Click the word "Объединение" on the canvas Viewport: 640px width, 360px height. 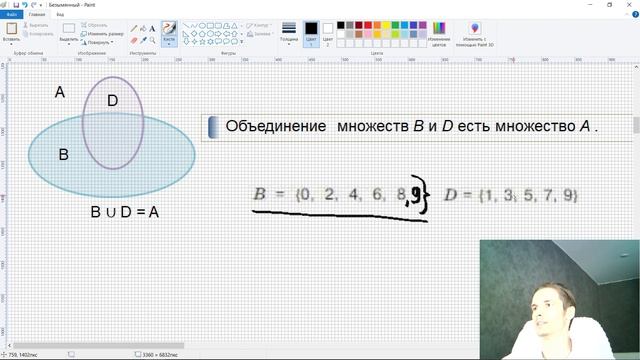pyautogui.click(x=276, y=126)
